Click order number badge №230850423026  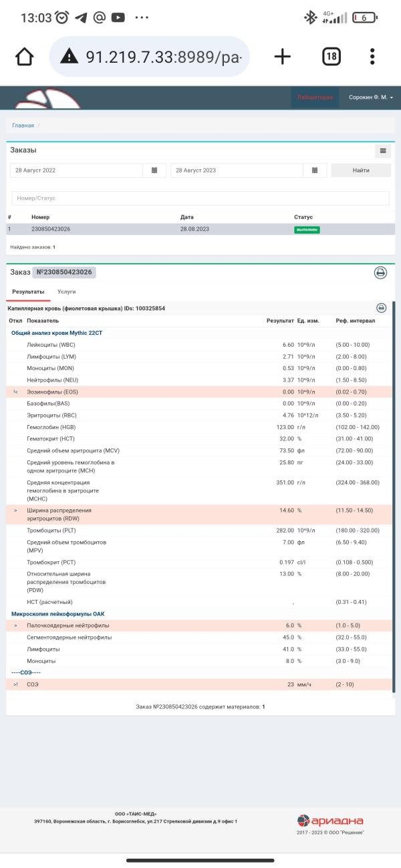64,273
